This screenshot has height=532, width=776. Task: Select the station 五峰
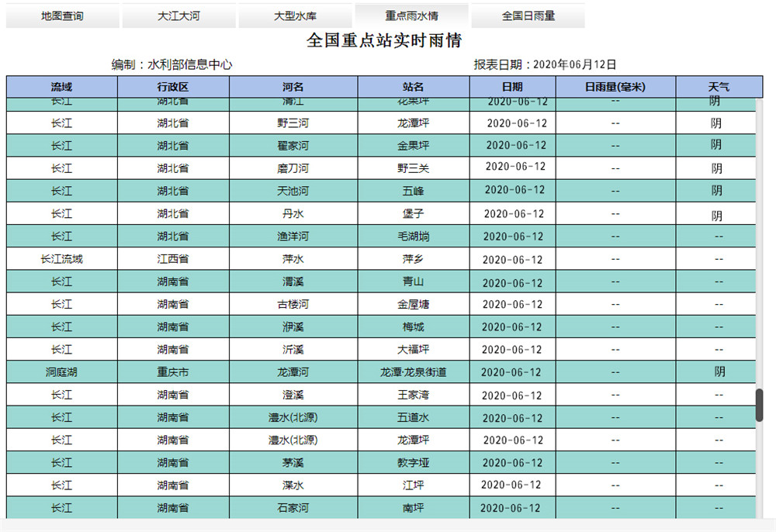[414, 191]
